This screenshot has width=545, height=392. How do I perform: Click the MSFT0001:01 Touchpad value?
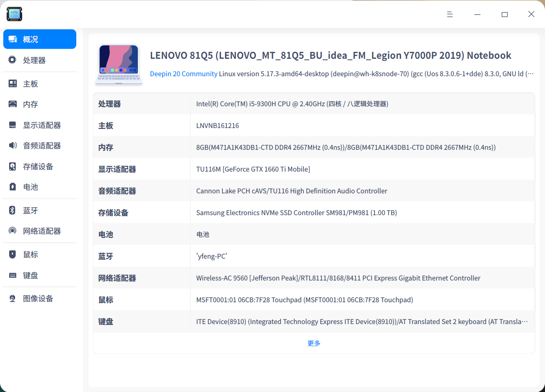click(x=305, y=300)
